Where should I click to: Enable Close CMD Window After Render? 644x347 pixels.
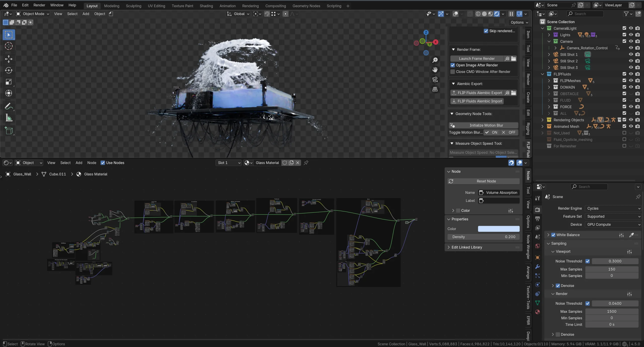453,72
